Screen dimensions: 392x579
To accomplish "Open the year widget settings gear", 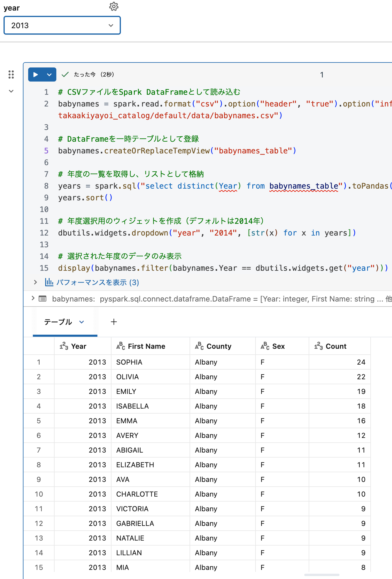I will [114, 6].
